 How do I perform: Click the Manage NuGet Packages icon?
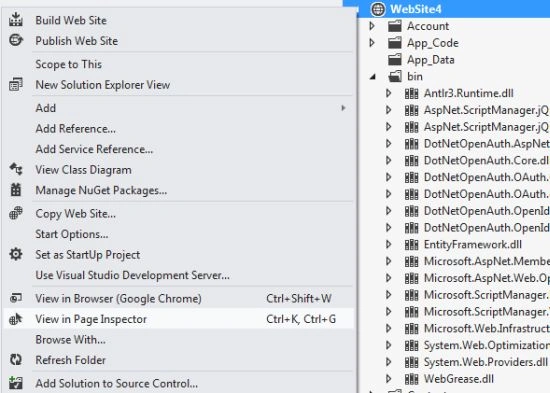tap(16, 190)
